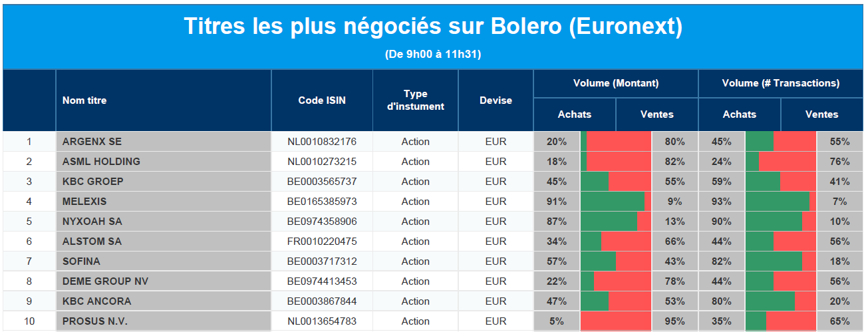
Task: Click the Volume (# Transactions) header
Action: point(781,83)
